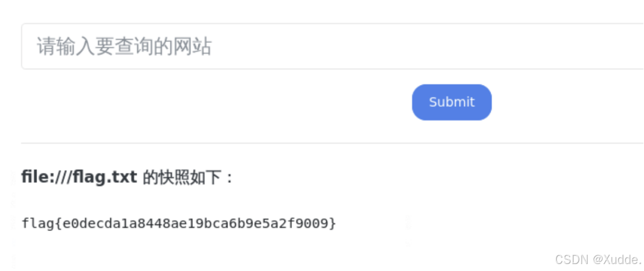Click the closing brace of the flag

[332, 223]
